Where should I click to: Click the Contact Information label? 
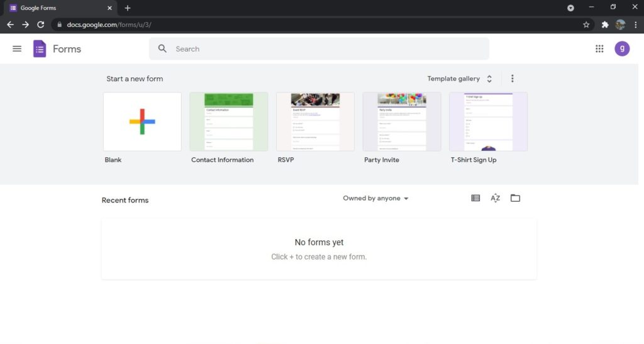tap(222, 160)
